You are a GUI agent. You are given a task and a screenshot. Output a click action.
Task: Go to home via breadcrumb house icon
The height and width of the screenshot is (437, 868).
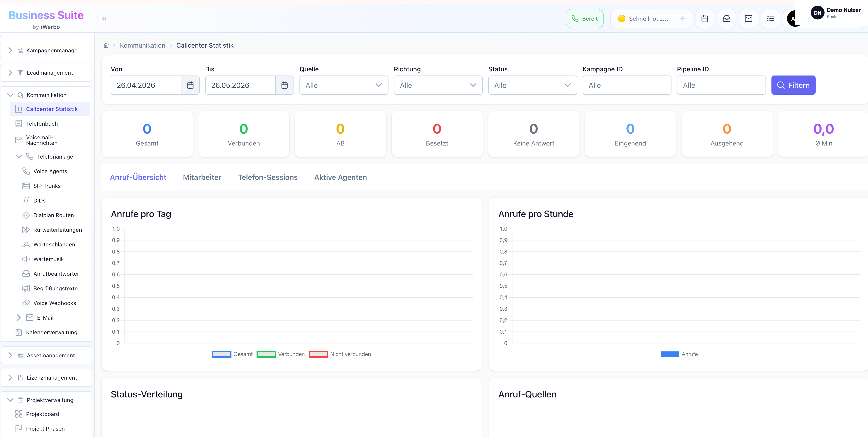coord(106,45)
